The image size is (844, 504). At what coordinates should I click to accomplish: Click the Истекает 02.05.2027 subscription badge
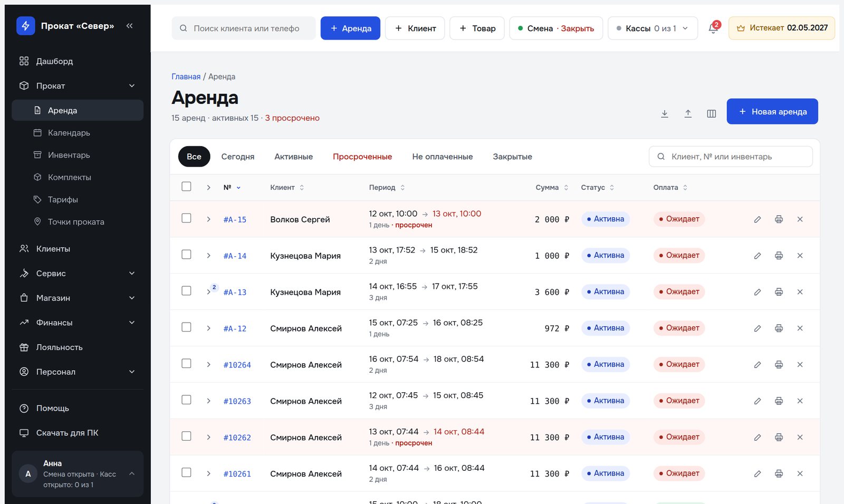pyautogui.click(x=782, y=28)
